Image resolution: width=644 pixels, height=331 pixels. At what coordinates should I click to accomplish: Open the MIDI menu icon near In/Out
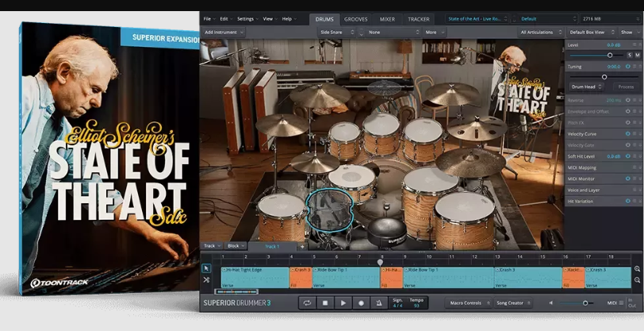pyautogui.click(x=621, y=303)
